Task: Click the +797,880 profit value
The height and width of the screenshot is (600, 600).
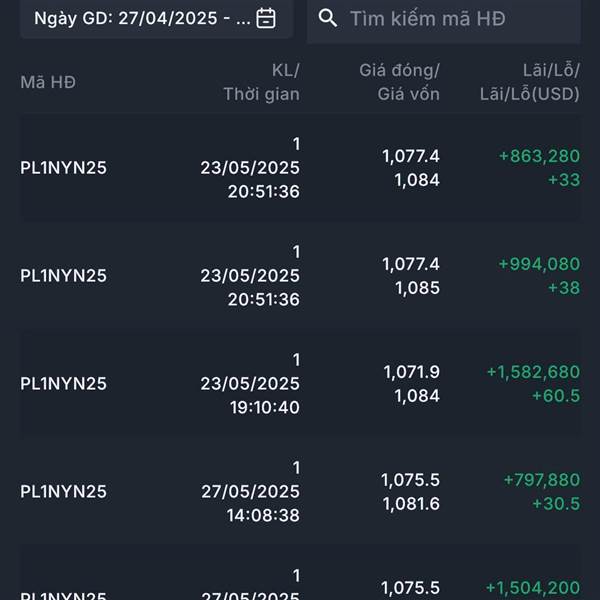Action: (542, 480)
